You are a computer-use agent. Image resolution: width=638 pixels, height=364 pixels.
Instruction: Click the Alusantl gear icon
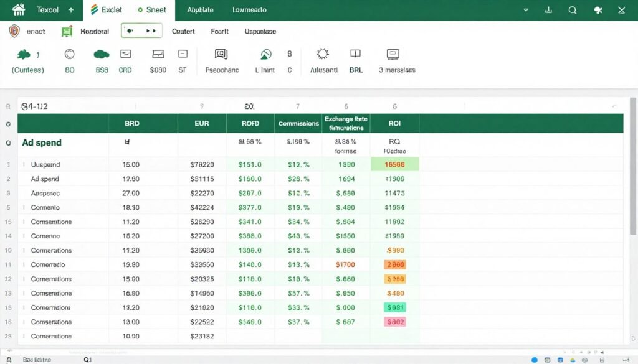click(323, 55)
